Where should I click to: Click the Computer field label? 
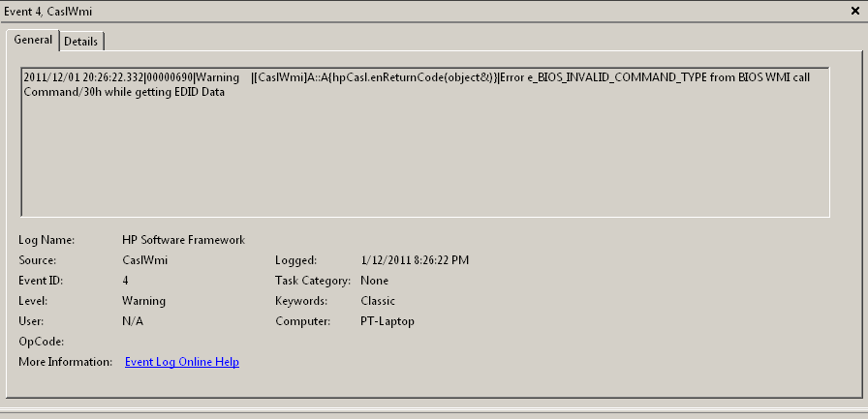pyautogui.click(x=302, y=321)
